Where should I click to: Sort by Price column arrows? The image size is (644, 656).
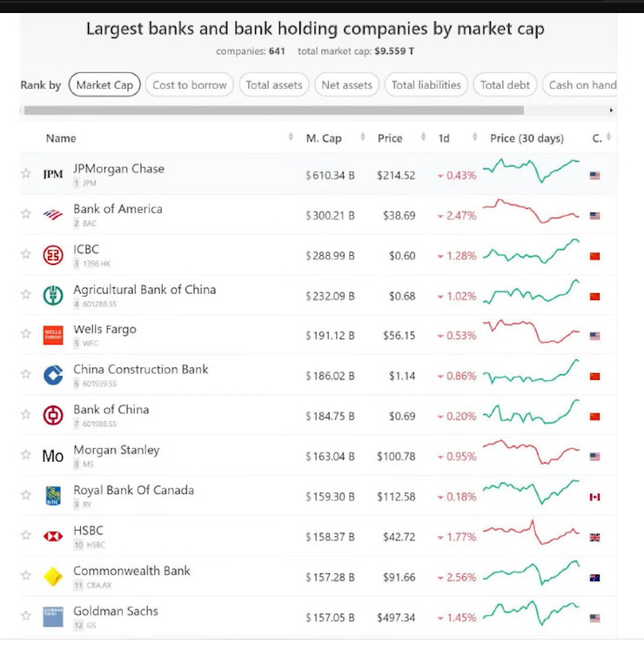424,137
